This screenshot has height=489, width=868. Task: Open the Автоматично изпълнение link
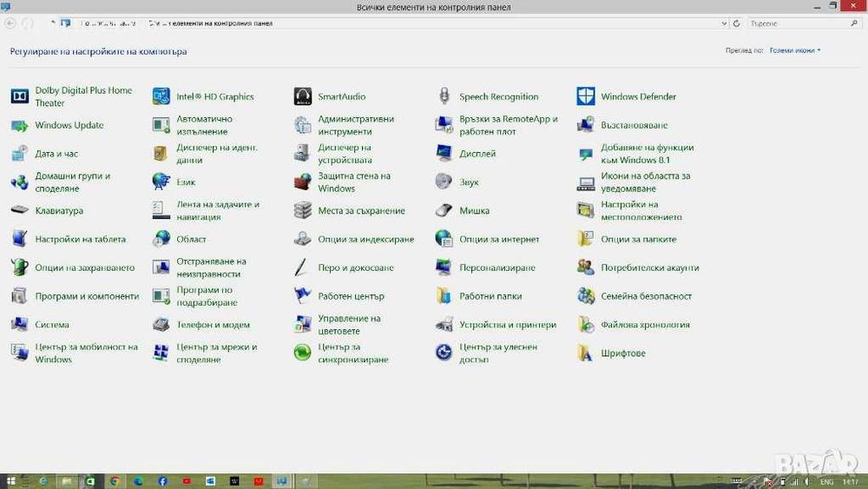(204, 125)
